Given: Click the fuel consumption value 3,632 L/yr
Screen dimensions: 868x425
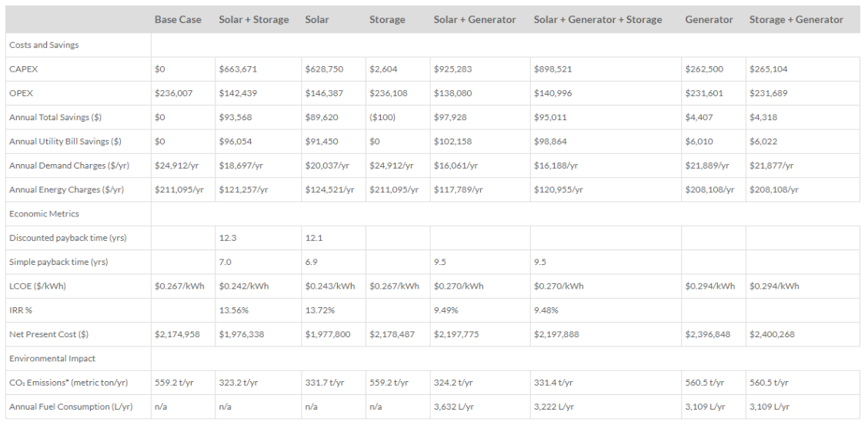Looking at the screenshot, I should (454, 407).
